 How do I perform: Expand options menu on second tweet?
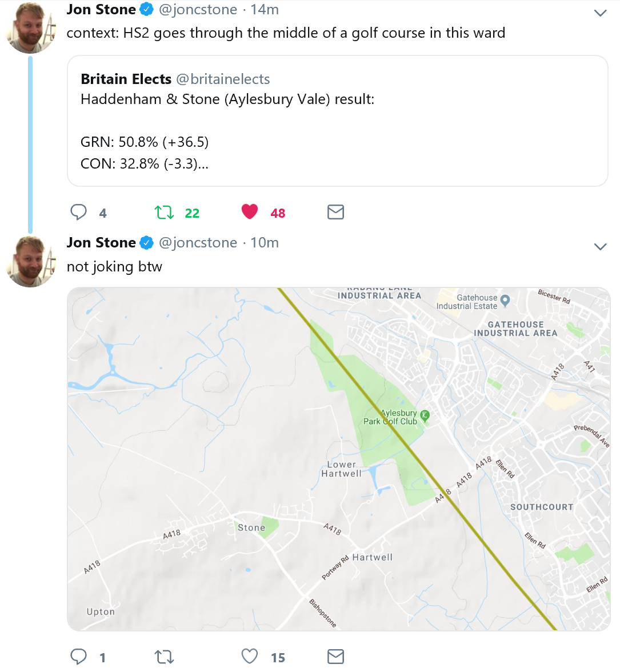coord(600,247)
